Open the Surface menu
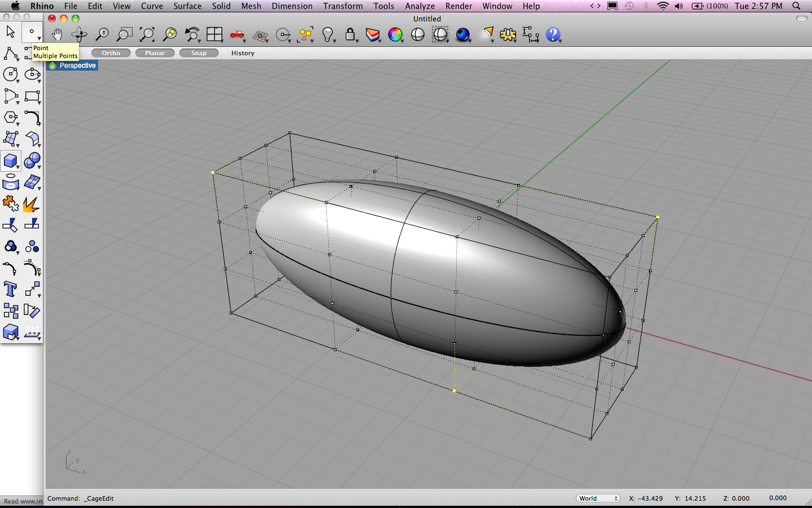 187,6
